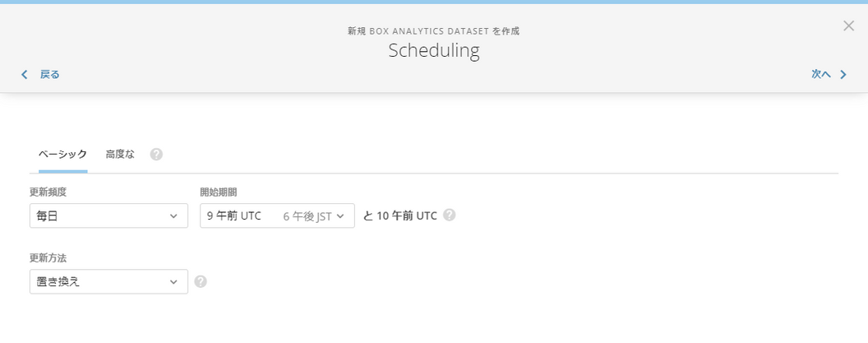Open help icon beside 10 午前 UTC
This screenshot has width=868, height=343.
(450, 215)
